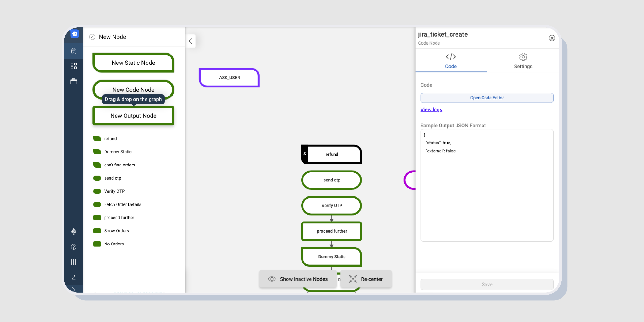This screenshot has width=644, height=322.
Task: Open the bot/backpack panel in the left sidebar
Action: coord(74,51)
